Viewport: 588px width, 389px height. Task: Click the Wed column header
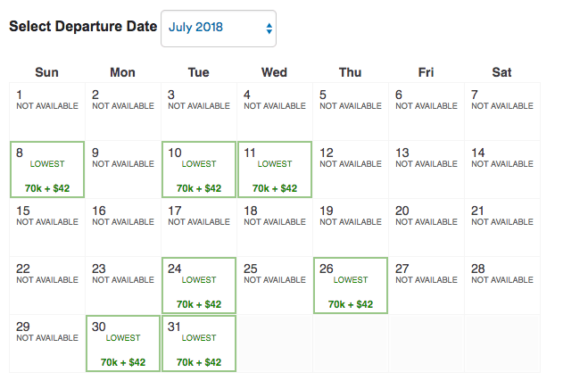point(274,72)
